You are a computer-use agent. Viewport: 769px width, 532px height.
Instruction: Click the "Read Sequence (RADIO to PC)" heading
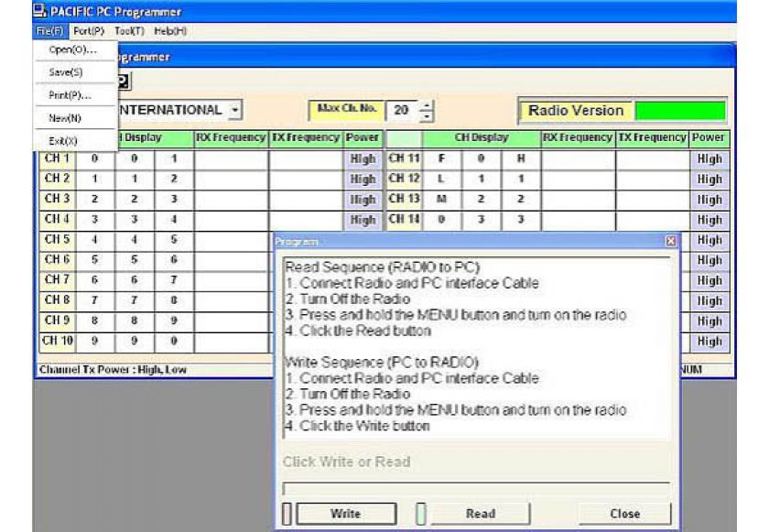[382, 267]
